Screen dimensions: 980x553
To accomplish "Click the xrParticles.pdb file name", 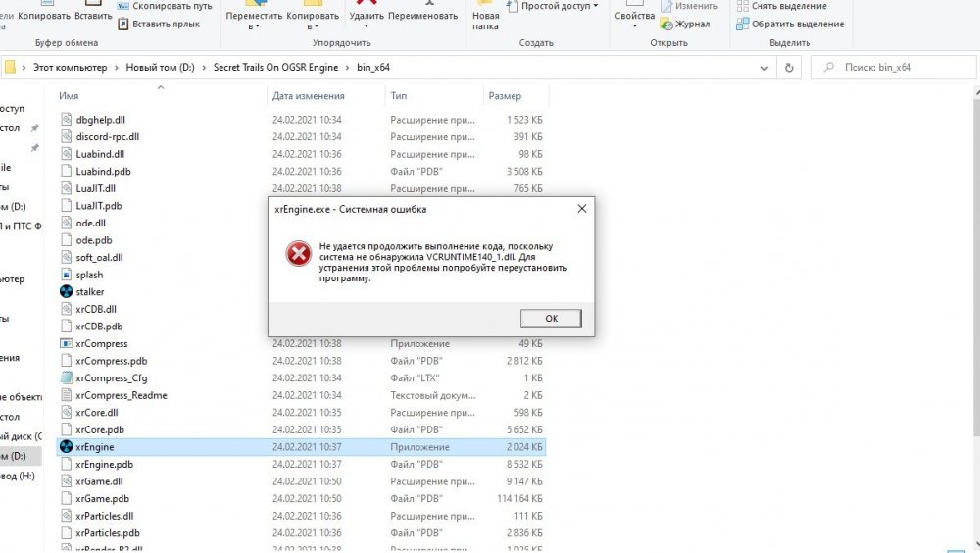I will [108, 533].
